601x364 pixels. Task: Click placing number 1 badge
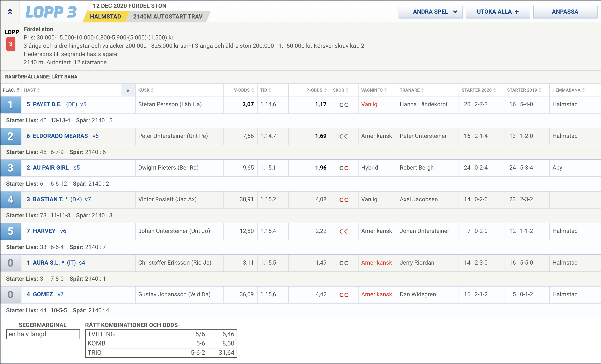coord(10,105)
